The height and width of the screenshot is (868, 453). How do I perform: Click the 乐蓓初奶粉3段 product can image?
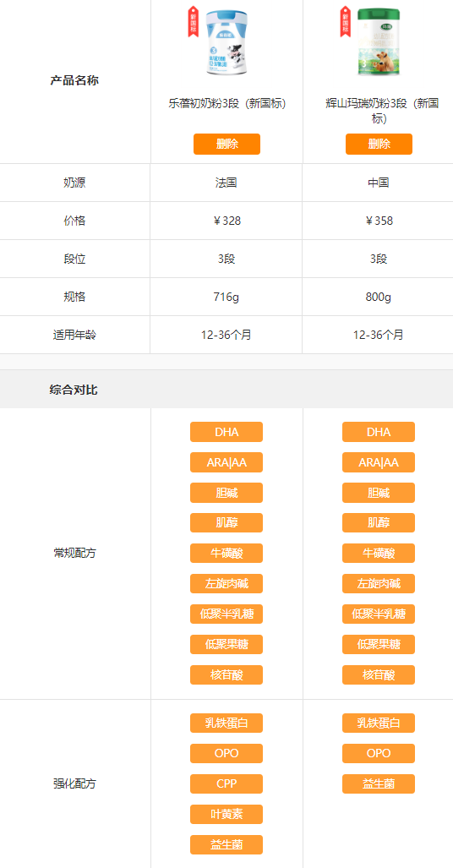coord(226,42)
